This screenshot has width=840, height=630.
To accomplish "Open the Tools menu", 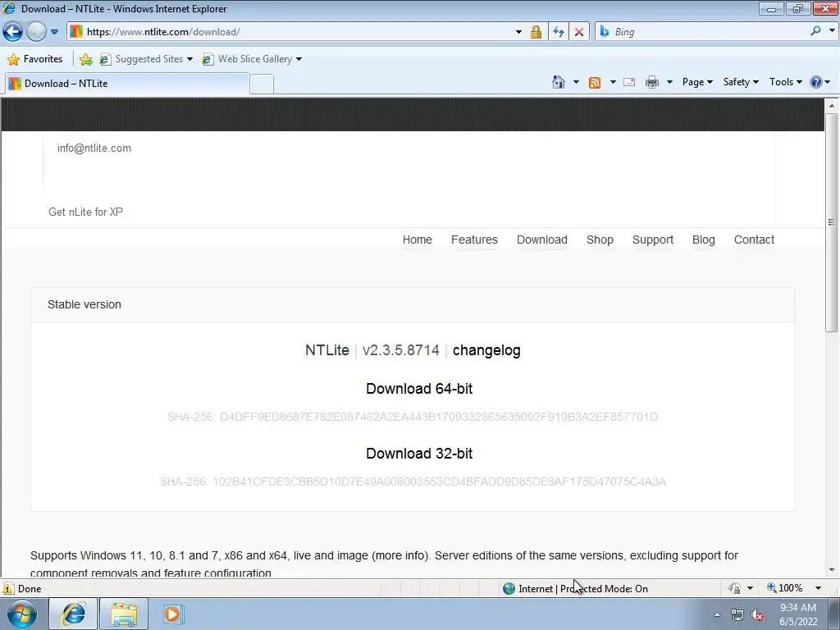I will (x=785, y=82).
